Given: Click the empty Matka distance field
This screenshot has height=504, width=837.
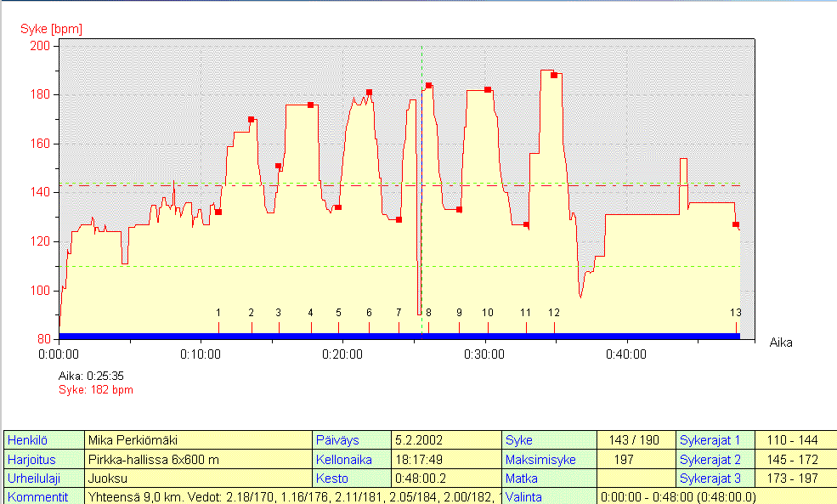Looking at the screenshot, I should pyautogui.click(x=634, y=479).
